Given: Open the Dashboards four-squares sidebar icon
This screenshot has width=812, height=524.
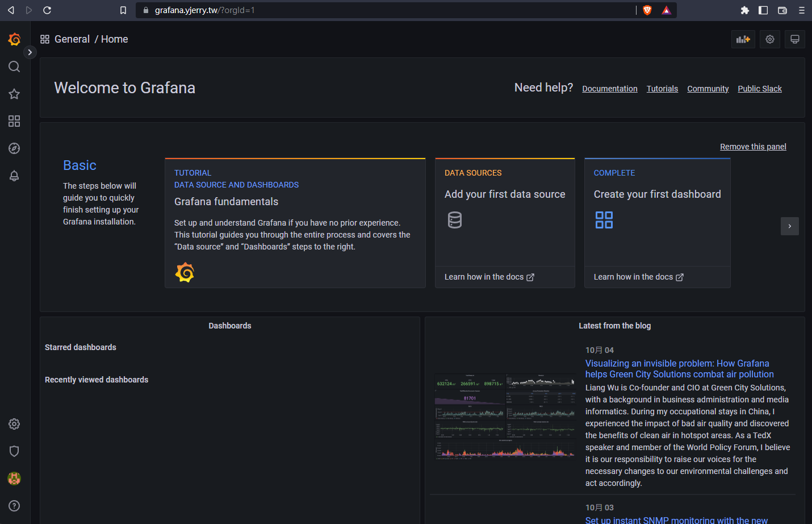Looking at the screenshot, I should click(x=14, y=121).
